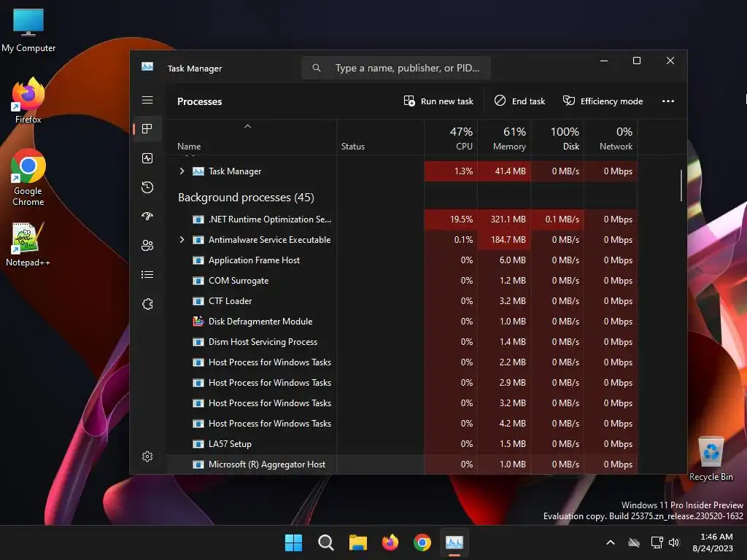This screenshot has width=747, height=560.
Task: Open the Services puzzle icon in sidebar
Action: pos(147,304)
